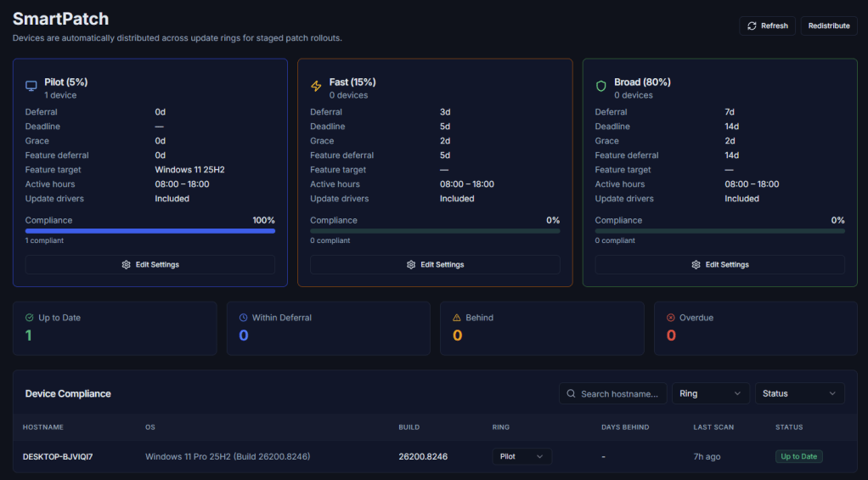Screen dimensions: 868x480
Task: Expand the Ring filter dropdown
Action: [x=711, y=393]
